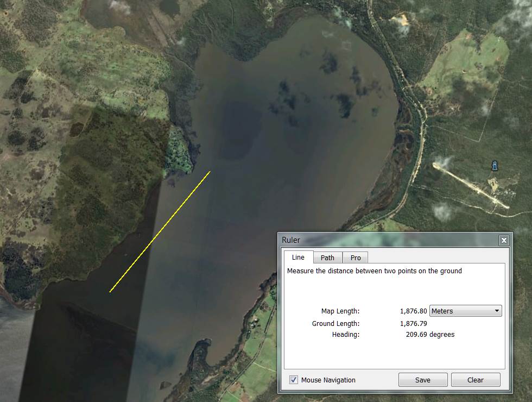
Task: Click the middle of the yellow measurement line
Action: (160, 232)
